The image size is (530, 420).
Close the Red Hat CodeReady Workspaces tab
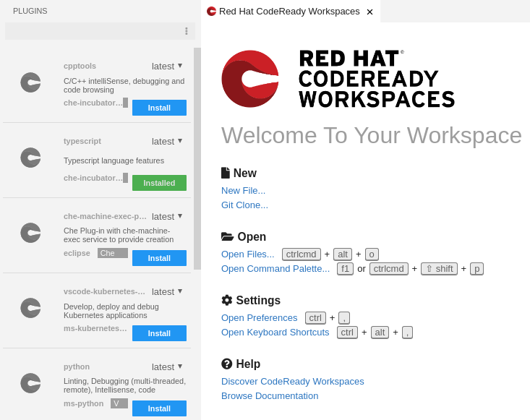(x=369, y=12)
